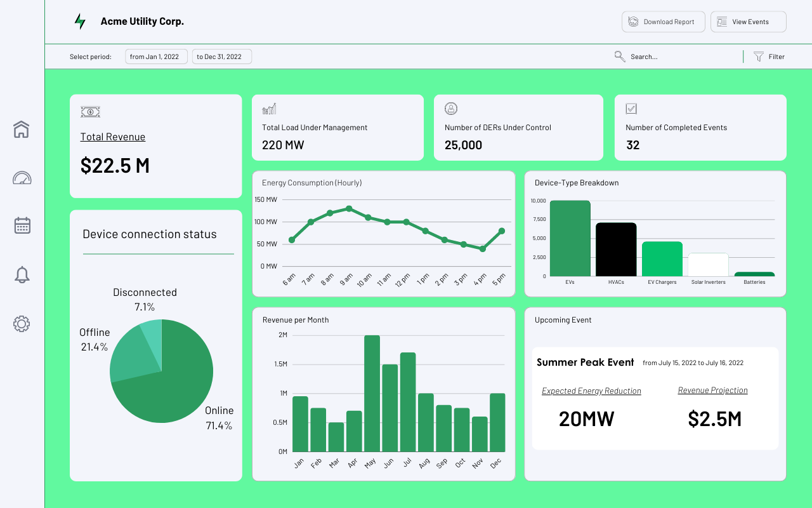The height and width of the screenshot is (508, 812).
Task: Click the Download Report button
Action: 663,22
